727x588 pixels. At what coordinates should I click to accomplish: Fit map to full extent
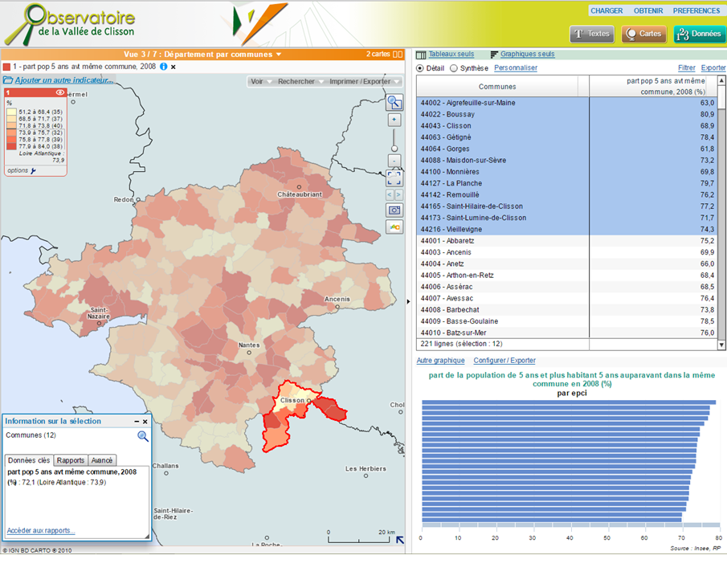point(394,178)
